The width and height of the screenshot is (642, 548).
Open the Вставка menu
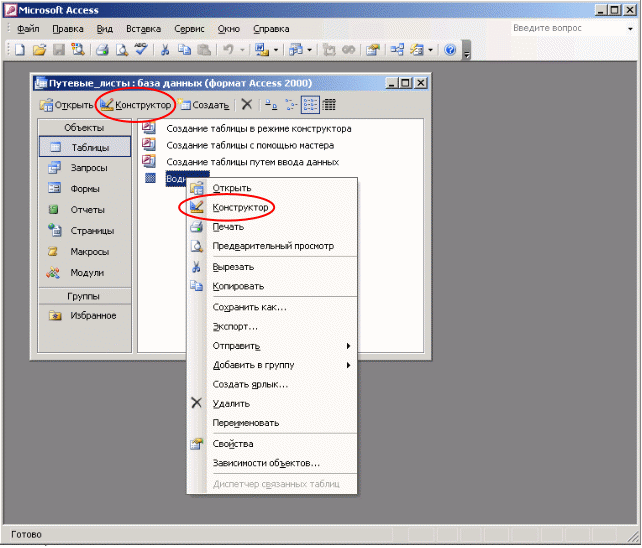click(x=143, y=29)
